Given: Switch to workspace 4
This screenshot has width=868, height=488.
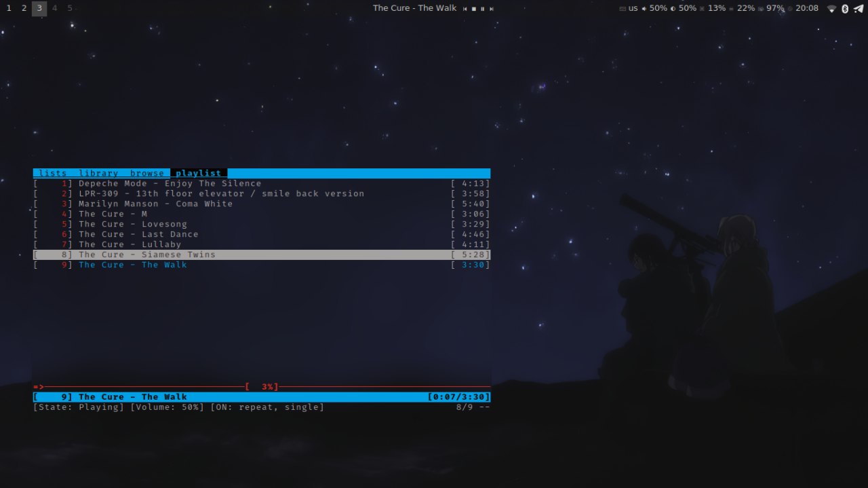Looking at the screenshot, I should (55, 8).
